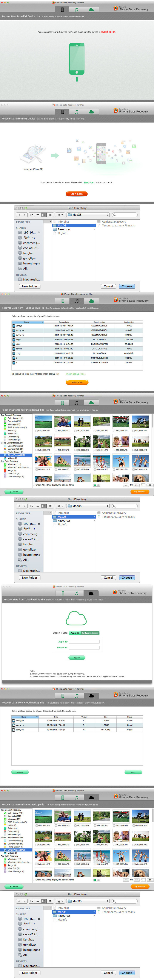This screenshot has width=154, height=980.
Task: Sort by Name in iCloud backup list
Action: click(x=25, y=717)
